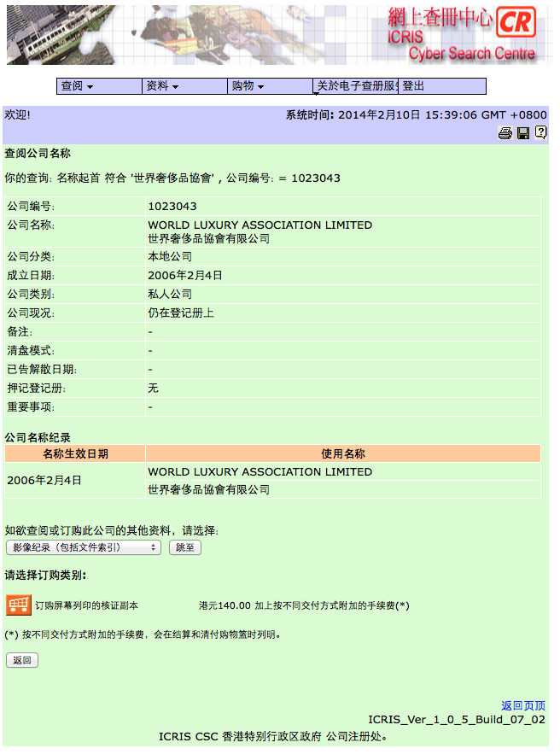Click 订购屏幕列印的核证副本 order text

coord(86,605)
